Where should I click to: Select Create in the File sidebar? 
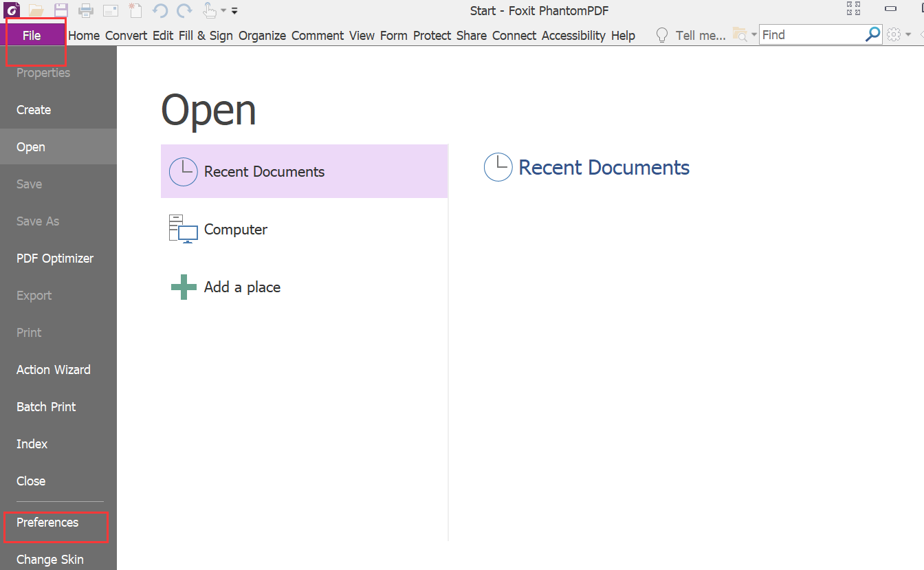click(x=34, y=110)
